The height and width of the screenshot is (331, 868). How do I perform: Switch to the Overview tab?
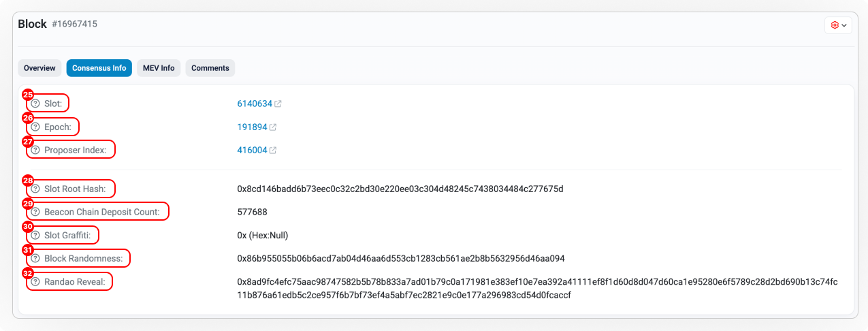[x=39, y=68]
